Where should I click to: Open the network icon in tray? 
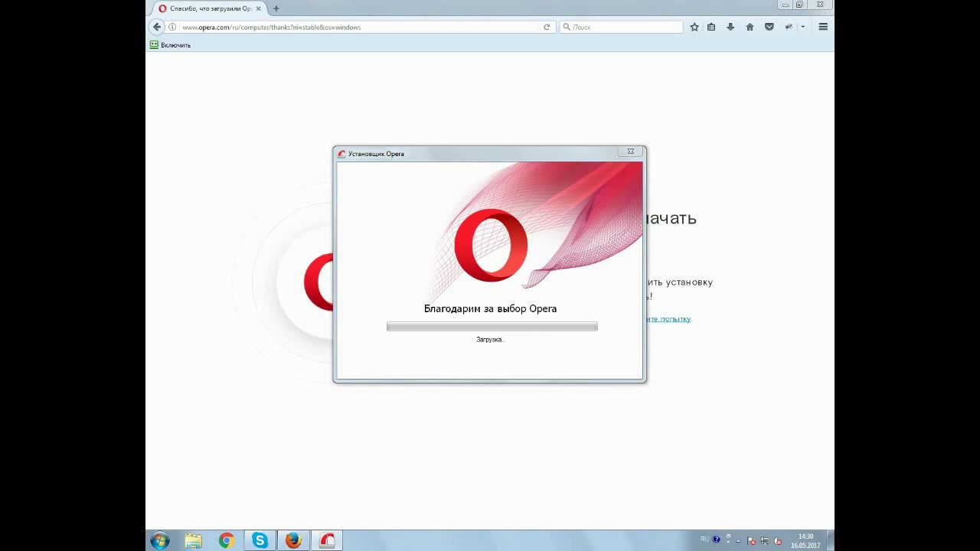[764, 540]
